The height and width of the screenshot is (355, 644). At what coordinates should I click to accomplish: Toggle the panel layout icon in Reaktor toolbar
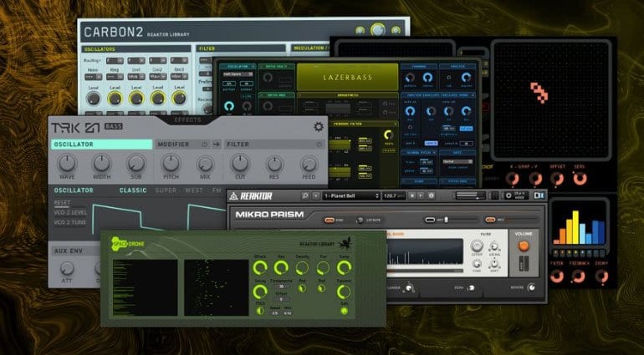click(539, 195)
